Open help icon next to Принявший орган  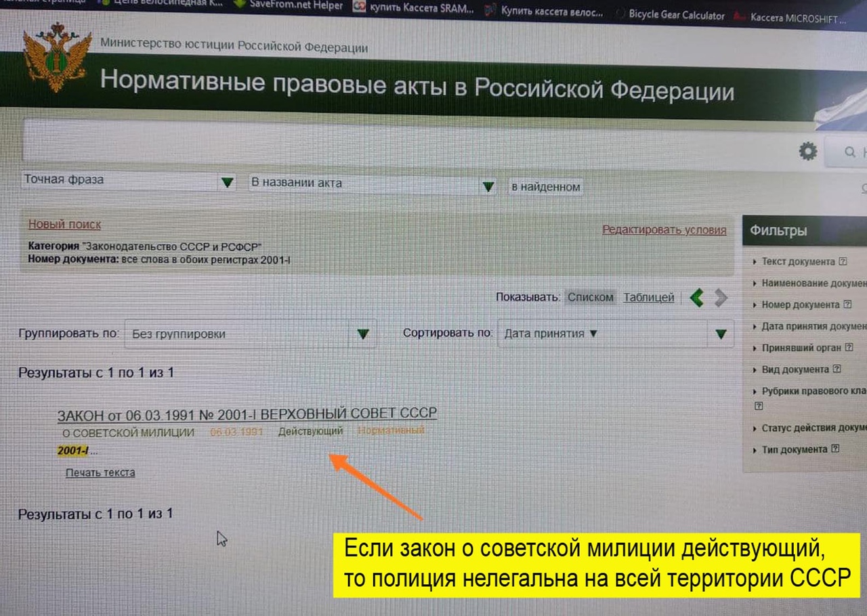click(849, 347)
